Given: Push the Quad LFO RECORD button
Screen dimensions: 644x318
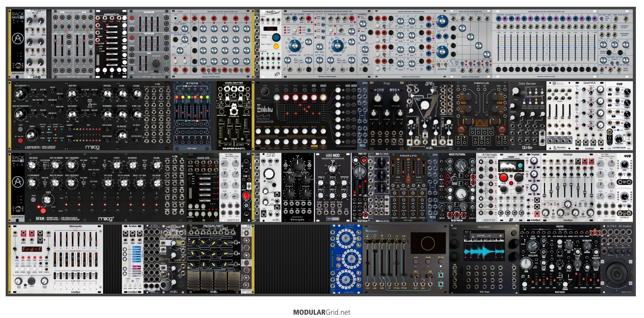Looking at the screenshot, I should click(x=191, y=214).
